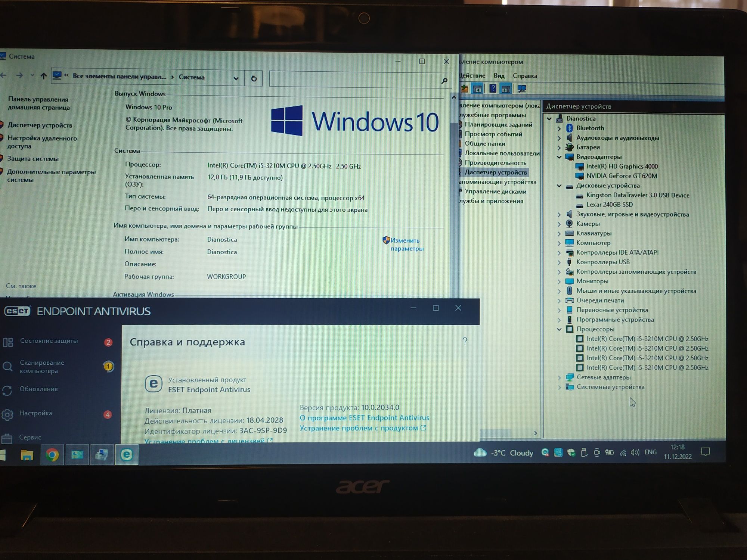Click Очереди печати printer icon

[570, 300]
